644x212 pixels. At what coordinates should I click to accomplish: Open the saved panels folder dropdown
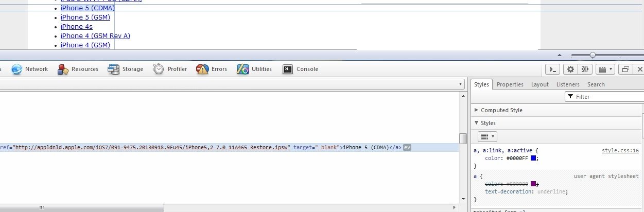pyautogui.click(x=605, y=69)
